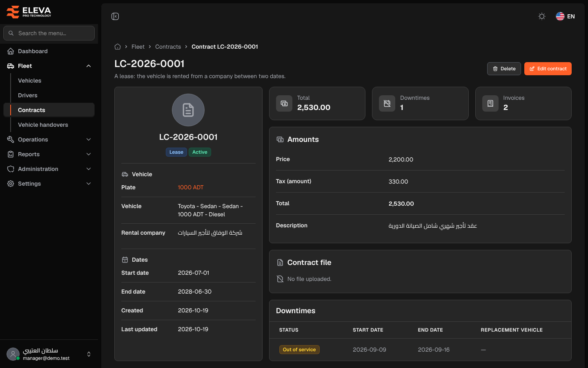Screen dimensions: 588x368
Task: Click the Operations wrench icon
Action: (11, 139)
